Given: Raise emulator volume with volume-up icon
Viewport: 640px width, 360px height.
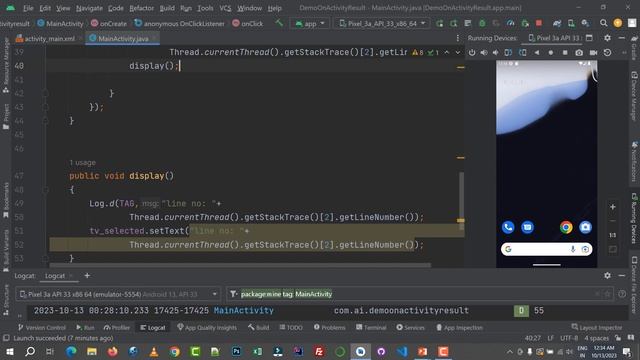Looking at the screenshot, I should (x=484, y=53).
